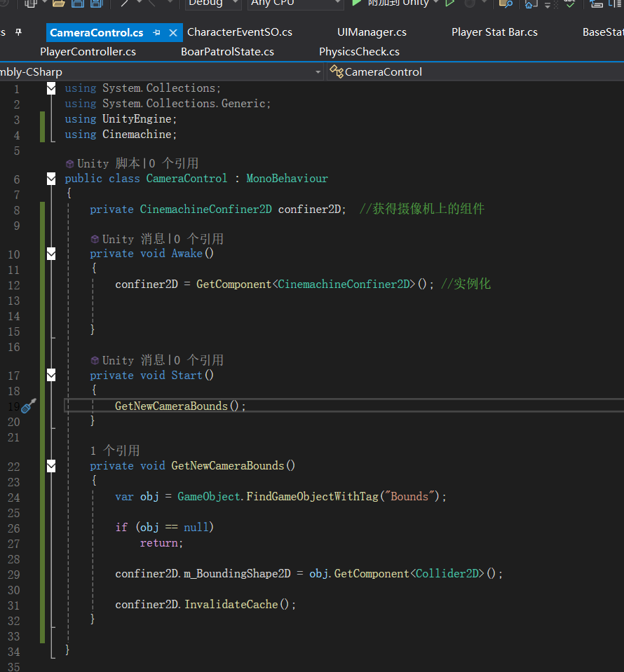624x672 pixels.
Task: Close the CameraControl.cs tab
Action: pos(173,33)
